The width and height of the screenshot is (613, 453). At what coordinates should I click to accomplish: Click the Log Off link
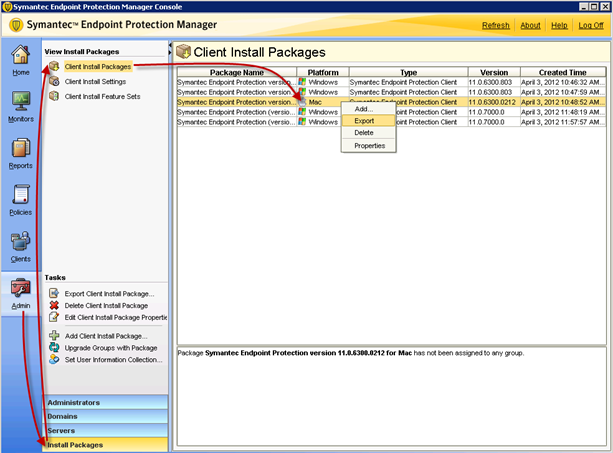591,25
